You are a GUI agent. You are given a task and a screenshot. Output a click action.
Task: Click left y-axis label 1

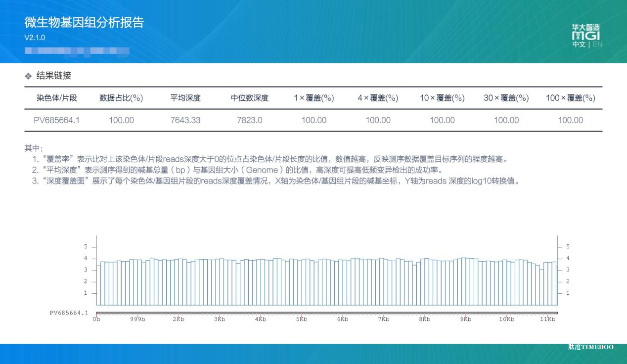(86, 293)
